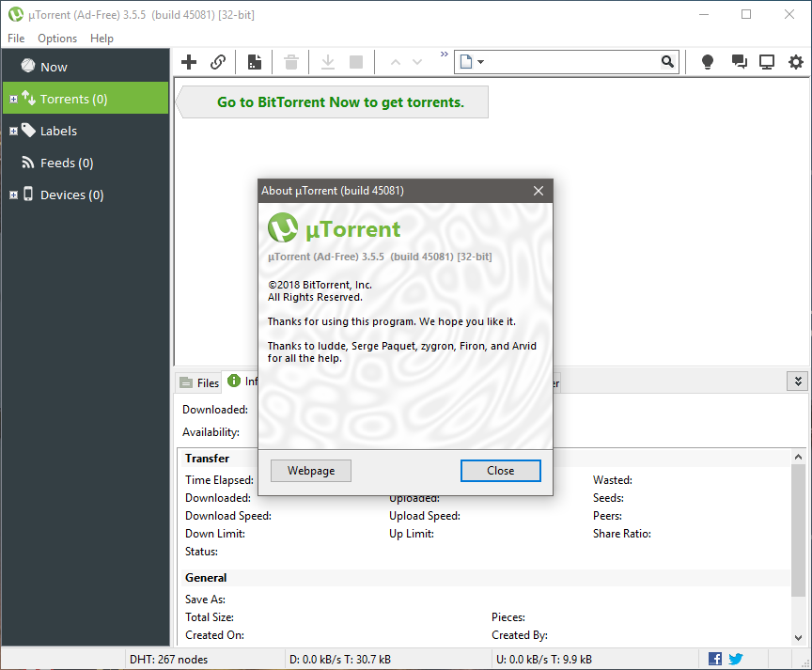Expand the Torrents tree node
812x670 pixels.
point(13,99)
